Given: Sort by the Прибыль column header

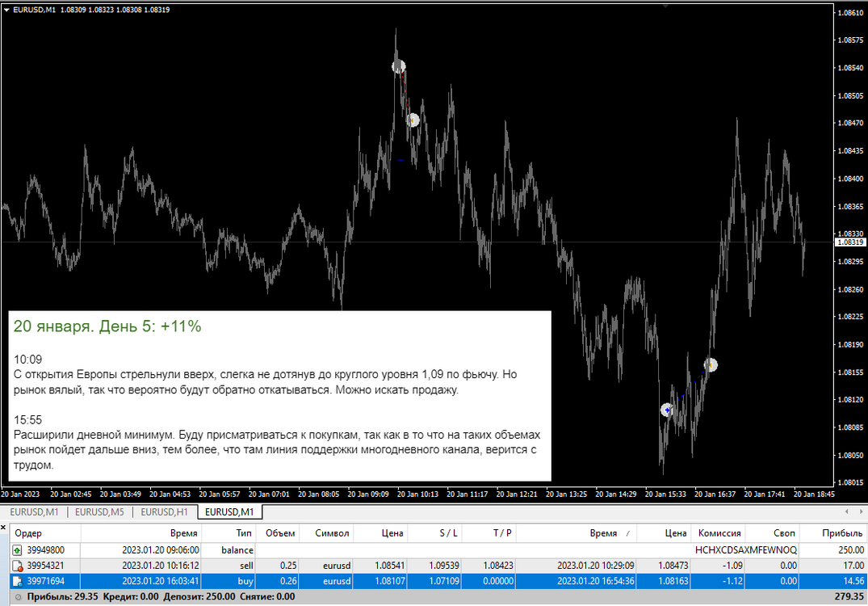Looking at the screenshot, I should [x=833, y=533].
